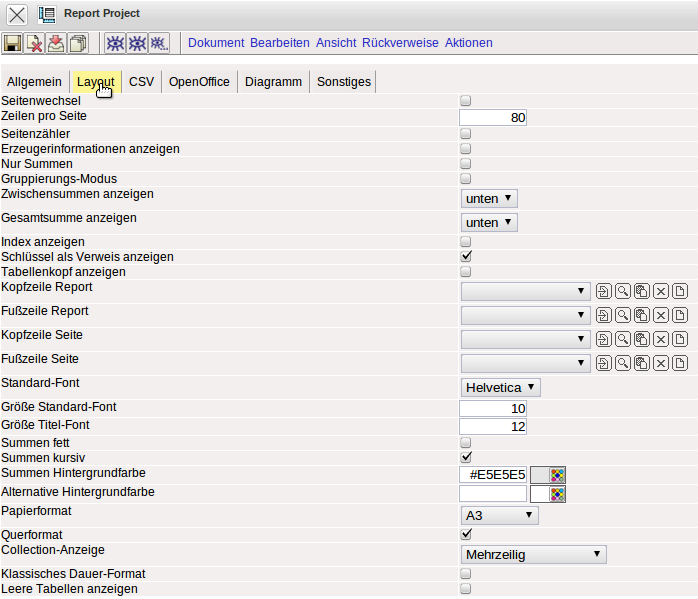Open the Aktionen menu link
This screenshot has height=599, width=698.
468,43
